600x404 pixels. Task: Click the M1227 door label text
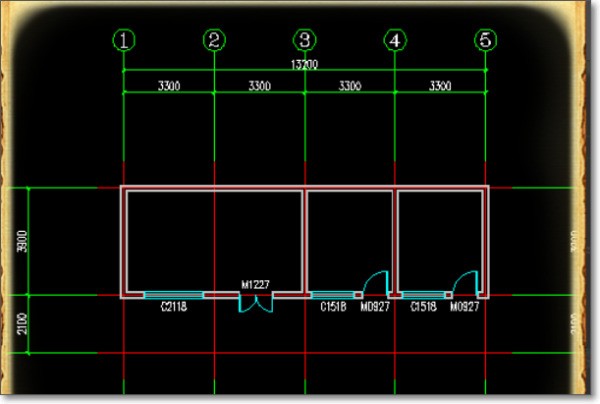click(x=256, y=285)
